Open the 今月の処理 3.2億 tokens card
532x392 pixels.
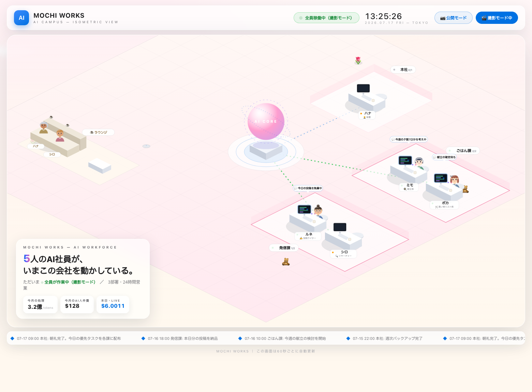pyautogui.click(x=40, y=304)
